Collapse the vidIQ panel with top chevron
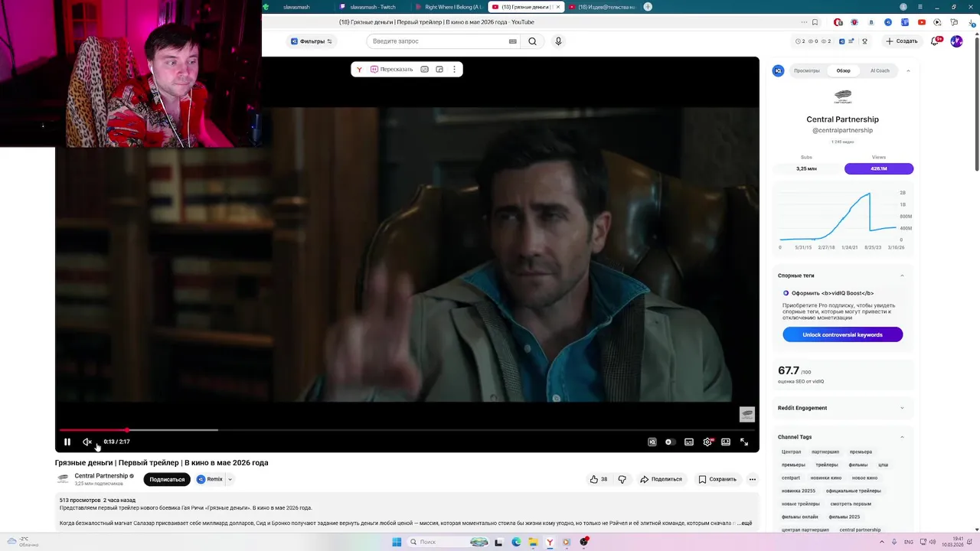980x551 pixels. pos(908,70)
